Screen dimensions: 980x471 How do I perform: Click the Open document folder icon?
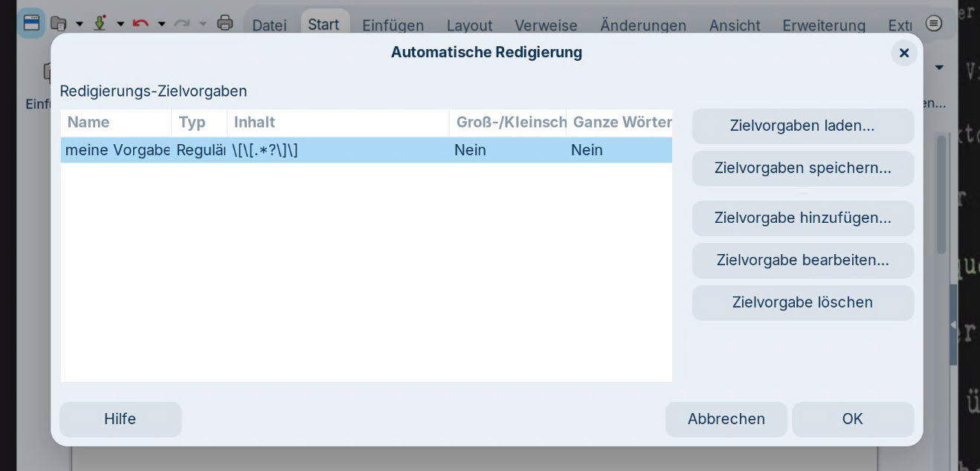pyautogui.click(x=59, y=23)
